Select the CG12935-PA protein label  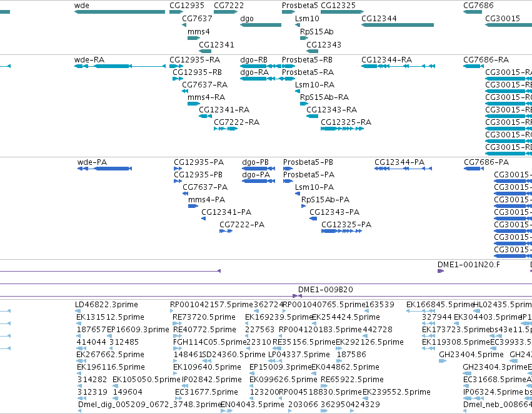point(199,162)
